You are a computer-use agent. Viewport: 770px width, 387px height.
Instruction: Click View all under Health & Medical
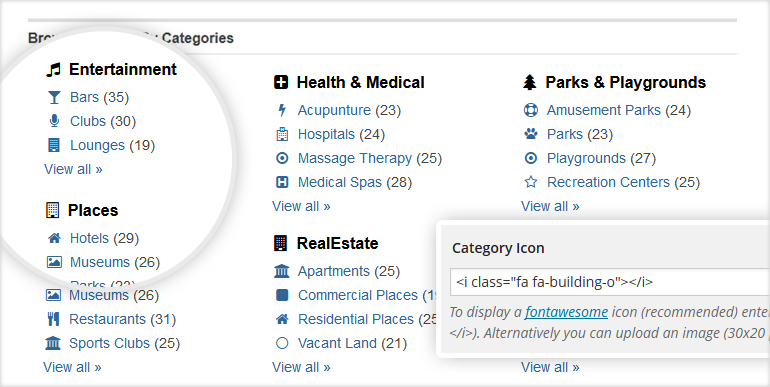coord(301,206)
